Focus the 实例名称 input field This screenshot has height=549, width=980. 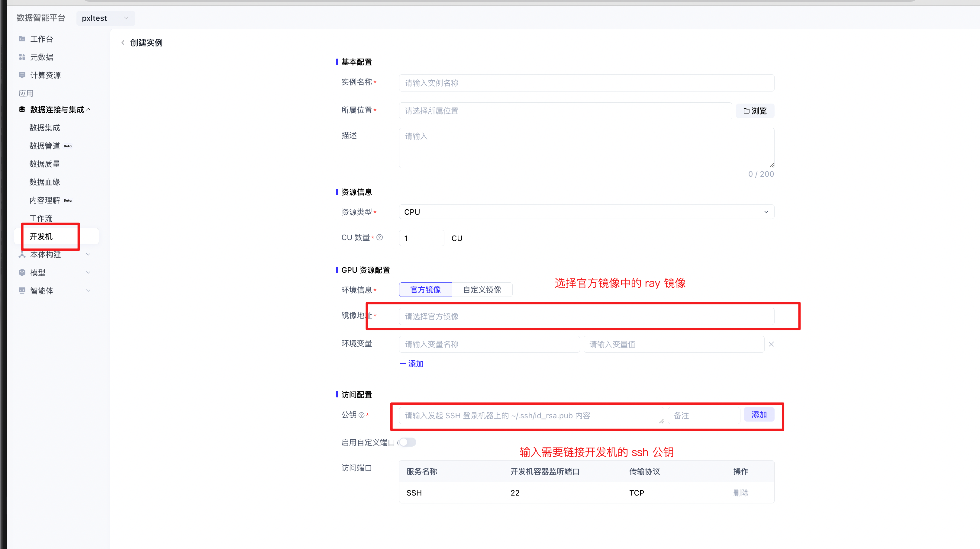[586, 83]
